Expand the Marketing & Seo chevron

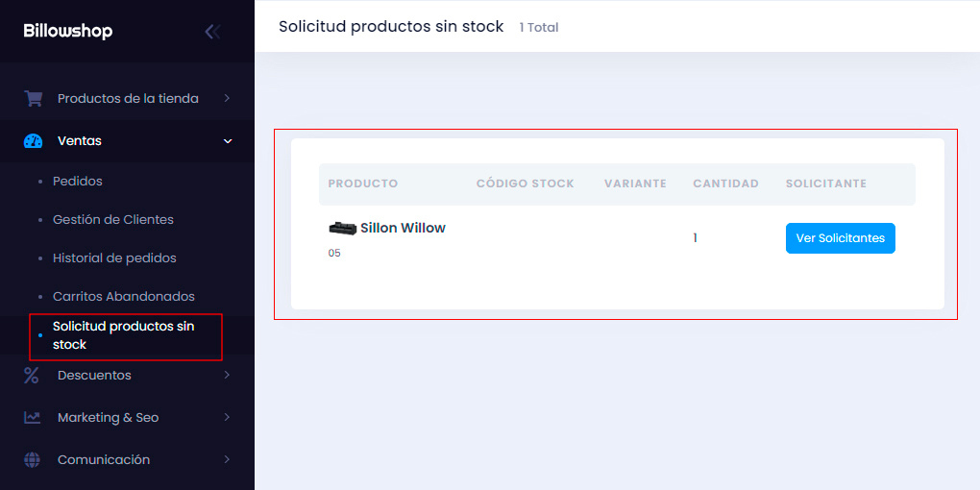point(227,417)
